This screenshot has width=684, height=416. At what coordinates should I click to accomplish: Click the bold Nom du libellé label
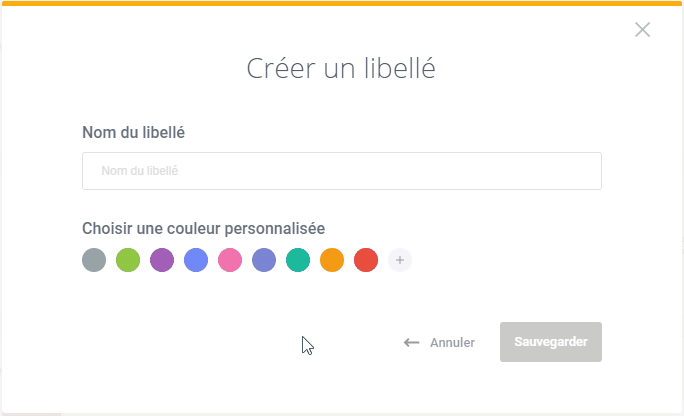coord(133,132)
